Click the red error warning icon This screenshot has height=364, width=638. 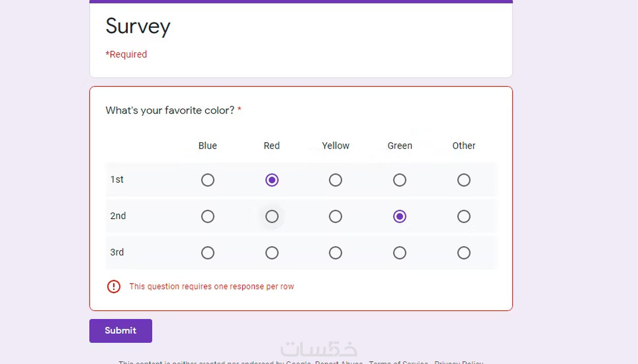click(114, 287)
